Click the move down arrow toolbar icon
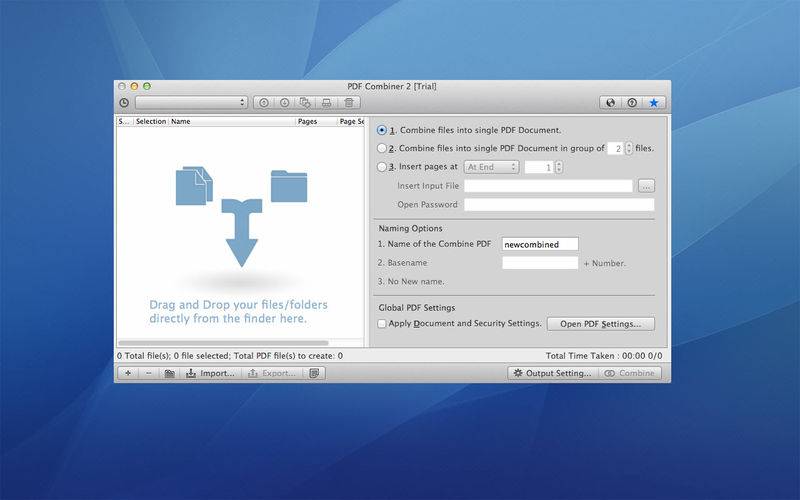The height and width of the screenshot is (500, 800). [x=285, y=103]
